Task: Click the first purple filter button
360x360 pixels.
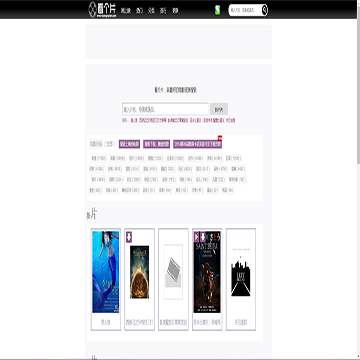Action: tap(130, 144)
